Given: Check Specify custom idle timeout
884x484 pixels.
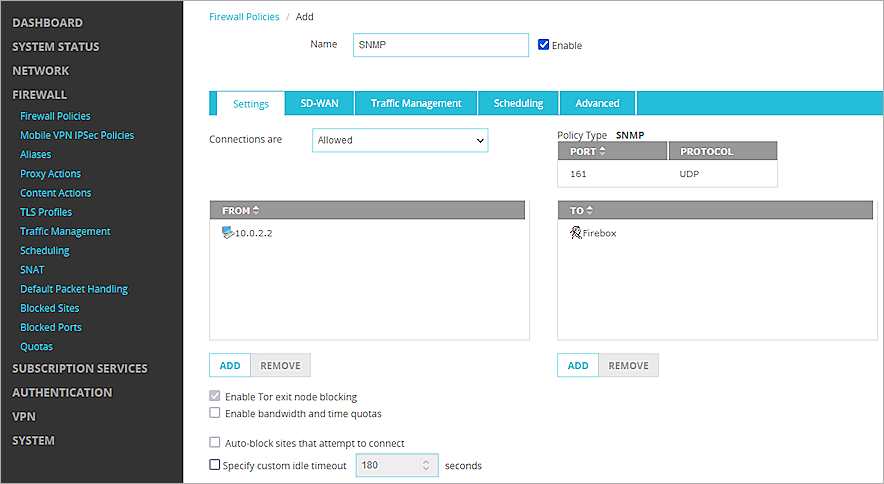Looking at the screenshot, I should tap(215, 465).
